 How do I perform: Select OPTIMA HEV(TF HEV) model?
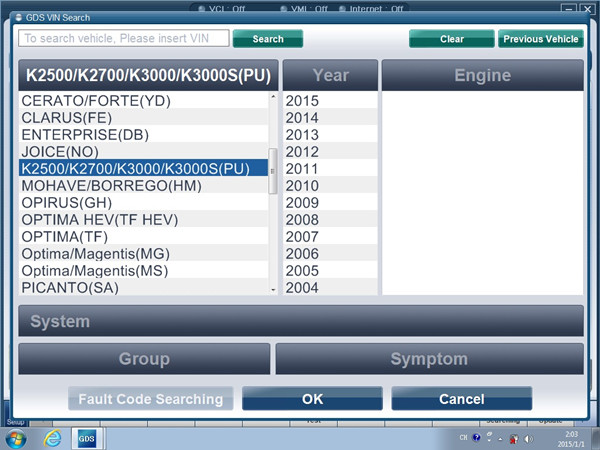[x=143, y=220]
